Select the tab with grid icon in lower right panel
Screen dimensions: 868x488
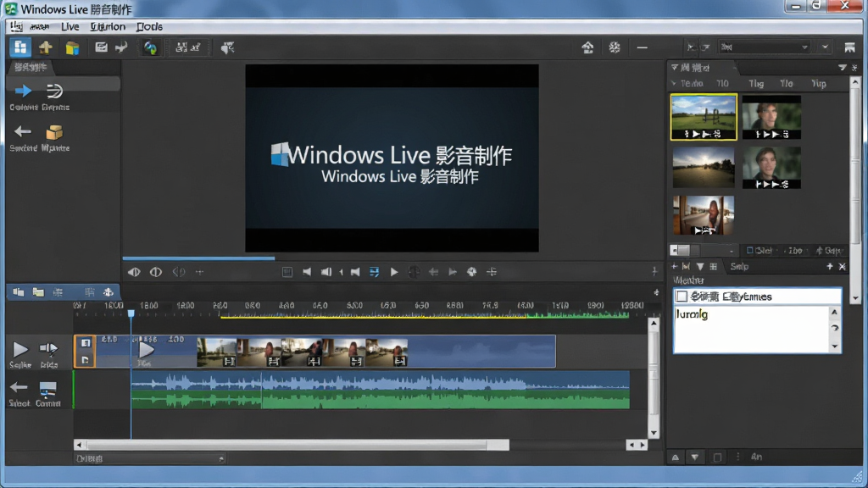coord(714,267)
